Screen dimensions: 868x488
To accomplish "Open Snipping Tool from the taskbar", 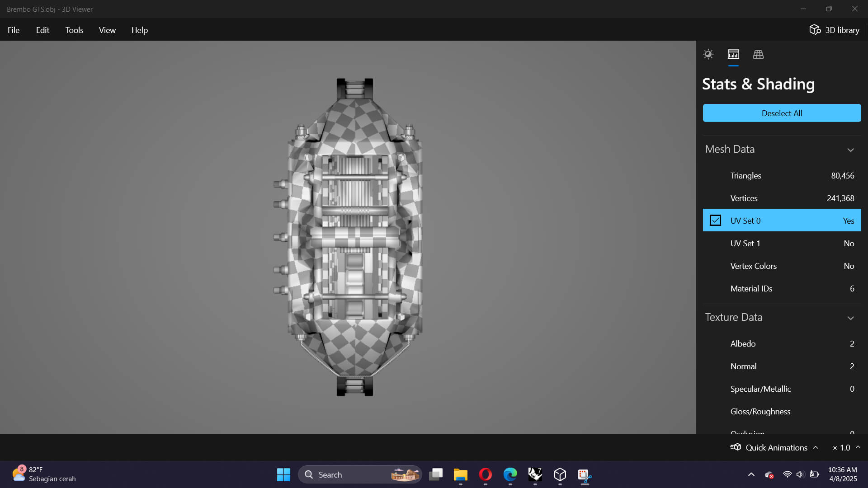I will point(584,474).
